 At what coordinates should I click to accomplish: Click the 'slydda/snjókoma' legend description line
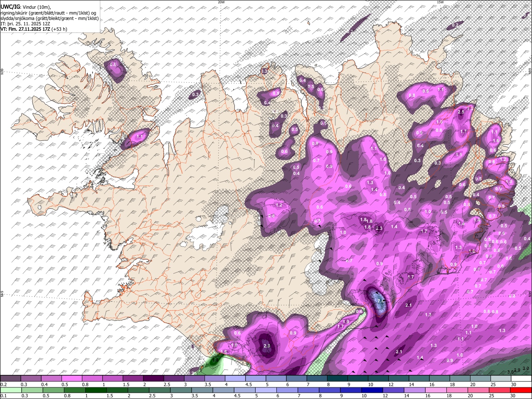point(49,18)
